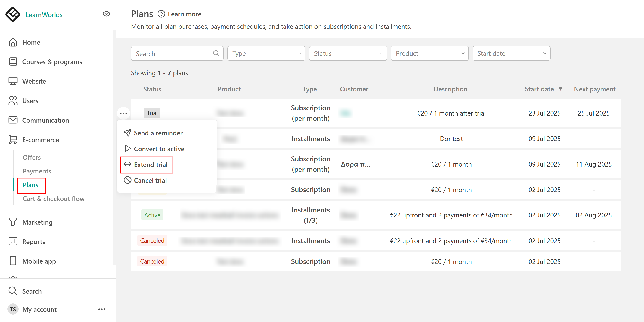This screenshot has width=644, height=322.
Task: Click the Mobile app phone icon
Action: pyautogui.click(x=13, y=261)
